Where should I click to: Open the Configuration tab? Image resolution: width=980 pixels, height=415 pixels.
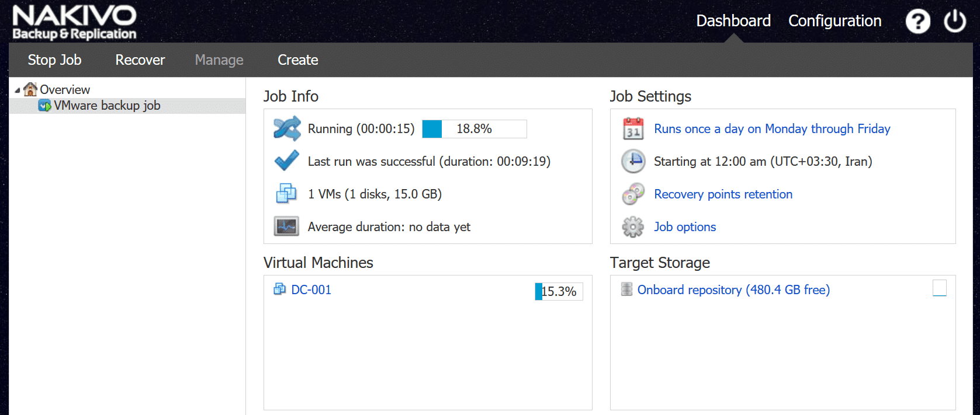point(834,21)
